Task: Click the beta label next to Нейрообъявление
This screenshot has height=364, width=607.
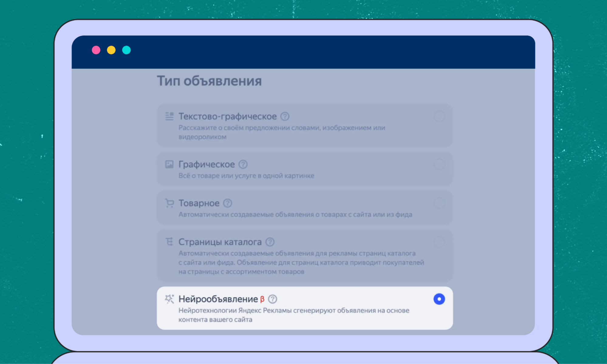Action: 262,299
